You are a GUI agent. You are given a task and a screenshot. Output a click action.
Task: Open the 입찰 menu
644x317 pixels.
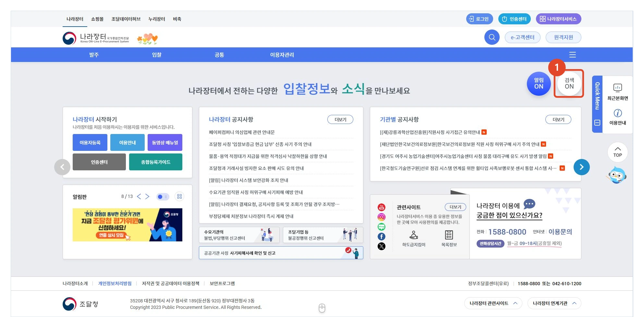(x=157, y=55)
